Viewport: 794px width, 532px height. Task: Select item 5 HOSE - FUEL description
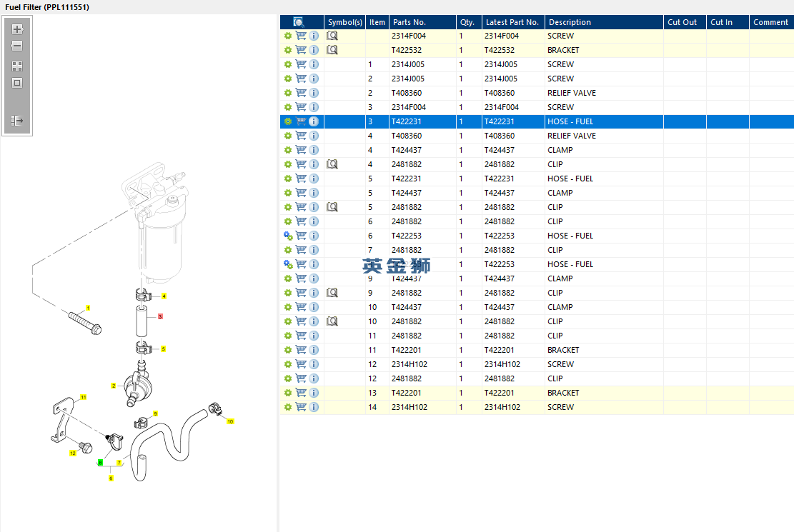pos(570,179)
